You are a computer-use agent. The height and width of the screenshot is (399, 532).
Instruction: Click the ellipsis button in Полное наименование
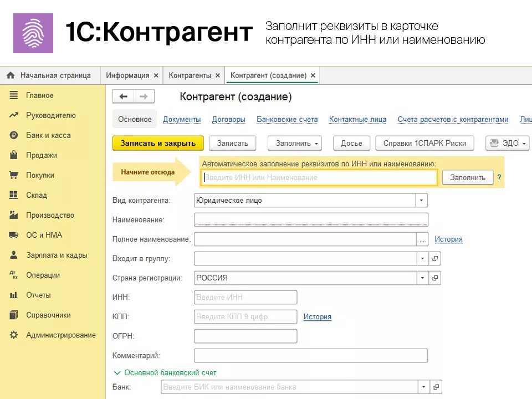[x=422, y=239]
